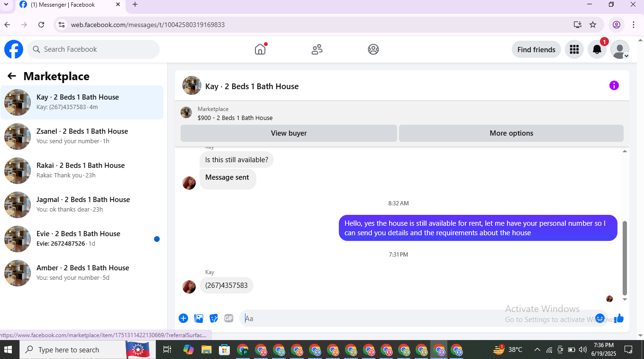Open the Chrome profile icon
644x359 pixels.
617,25
